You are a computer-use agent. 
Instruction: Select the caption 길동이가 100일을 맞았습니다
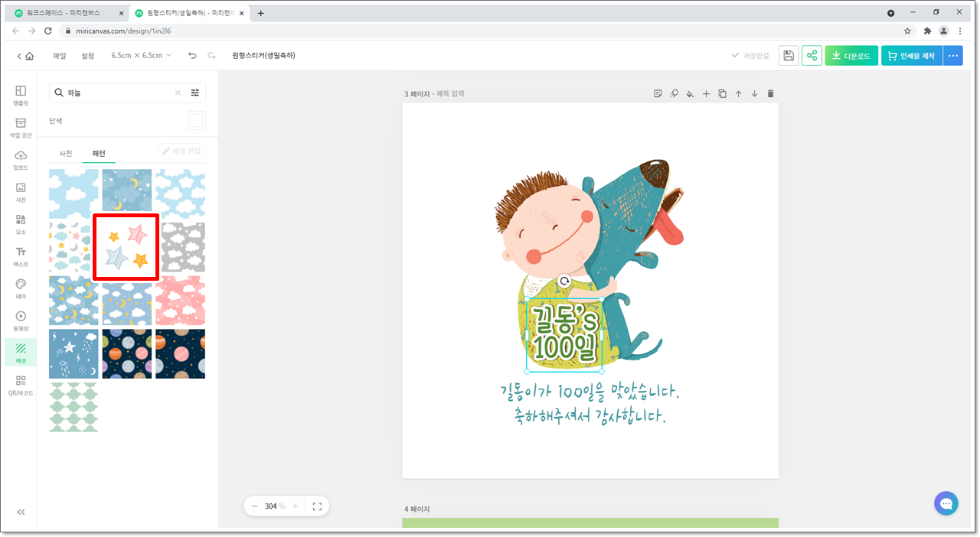pos(590,393)
